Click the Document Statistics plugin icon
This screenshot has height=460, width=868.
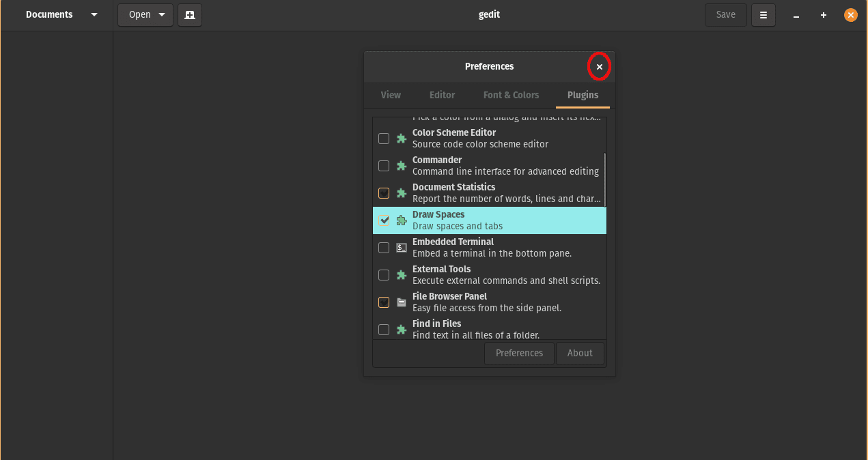(x=402, y=193)
